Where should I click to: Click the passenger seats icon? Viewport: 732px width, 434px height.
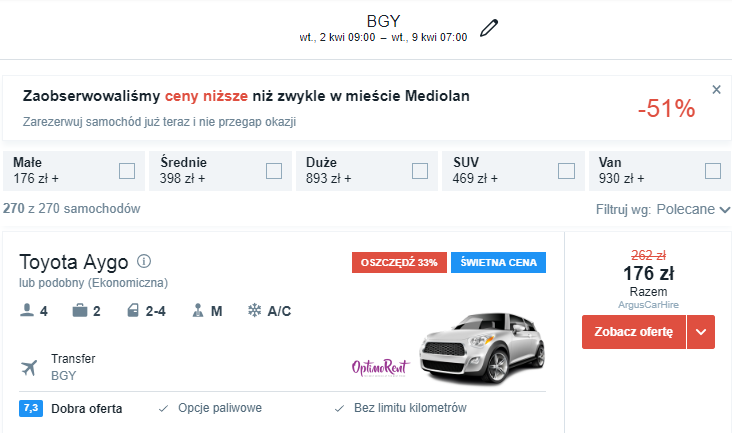click(27, 310)
